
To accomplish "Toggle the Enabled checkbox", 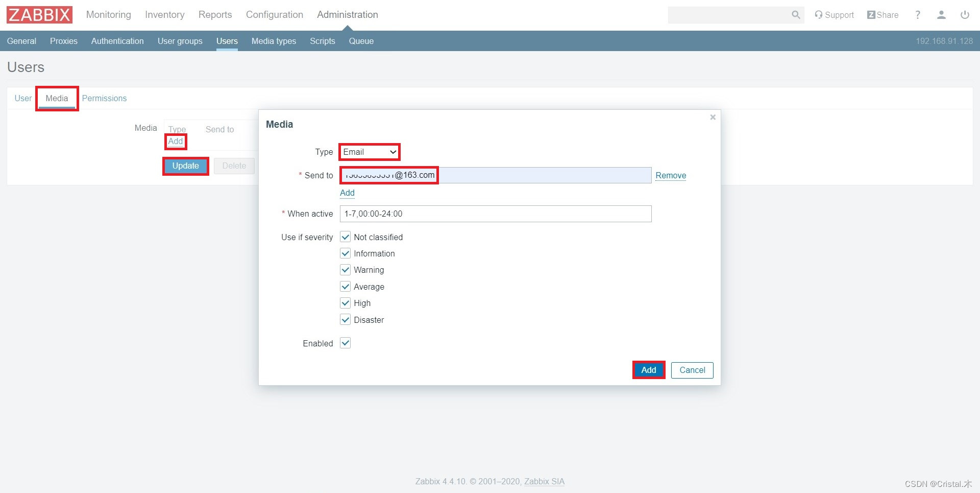I will (x=346, y=343).
